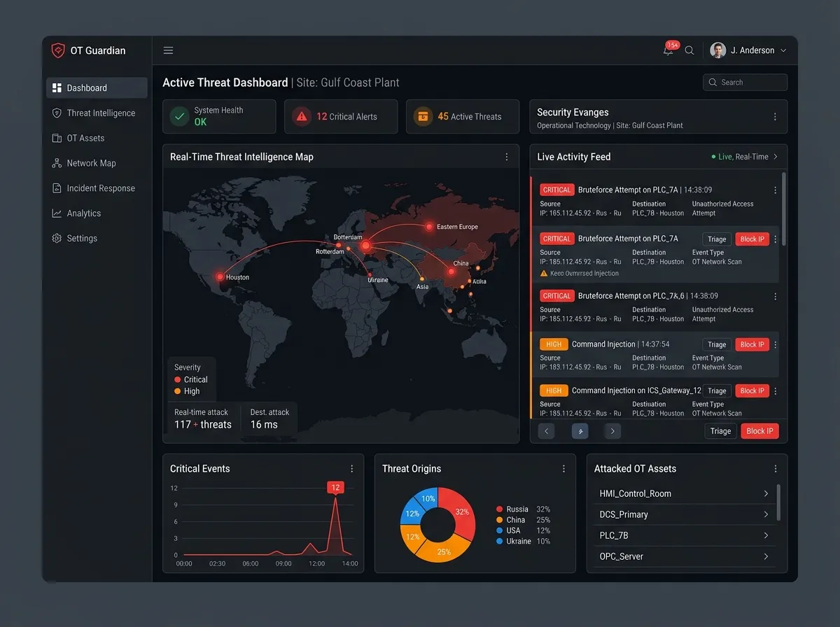Triage the Bruteforce event with the injection warning
This screenshot has height=627, width=840.
click(717, 239)
